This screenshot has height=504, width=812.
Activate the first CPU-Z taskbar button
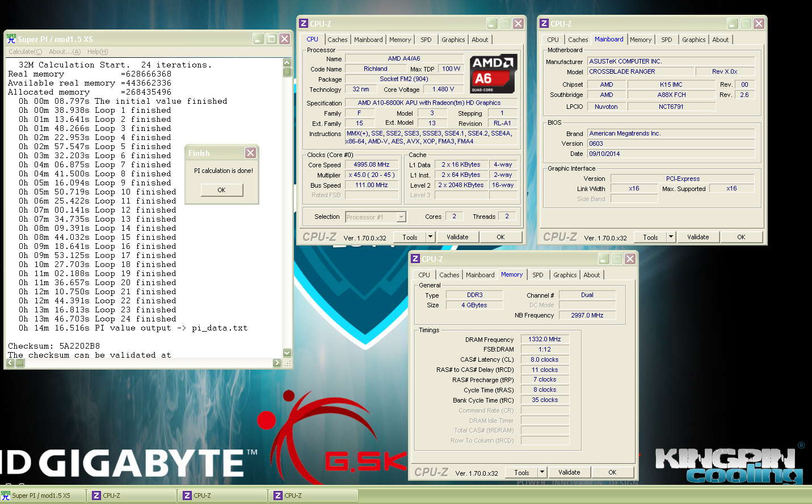tap(132, 495)
